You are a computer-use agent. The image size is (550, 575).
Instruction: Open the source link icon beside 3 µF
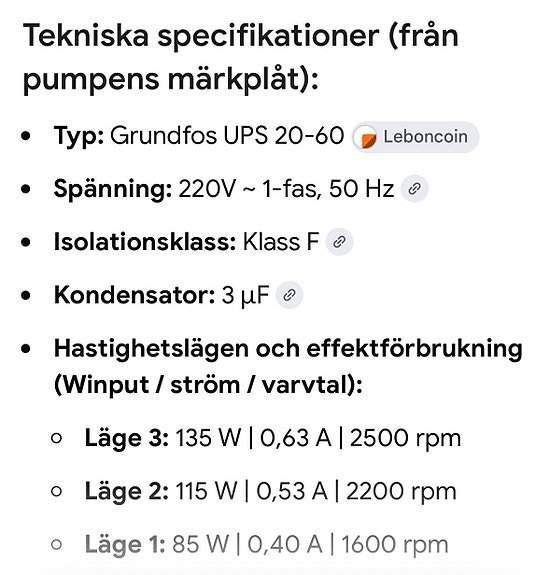pos(289,295)
